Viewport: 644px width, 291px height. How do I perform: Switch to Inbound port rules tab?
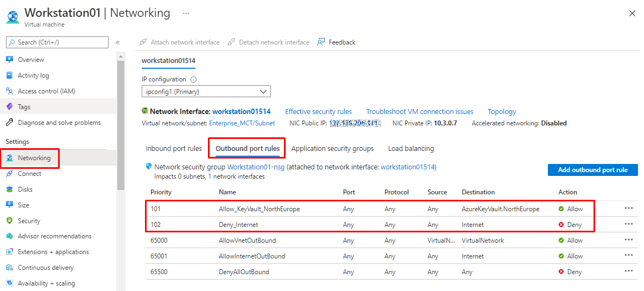click(x=173, y=149)
